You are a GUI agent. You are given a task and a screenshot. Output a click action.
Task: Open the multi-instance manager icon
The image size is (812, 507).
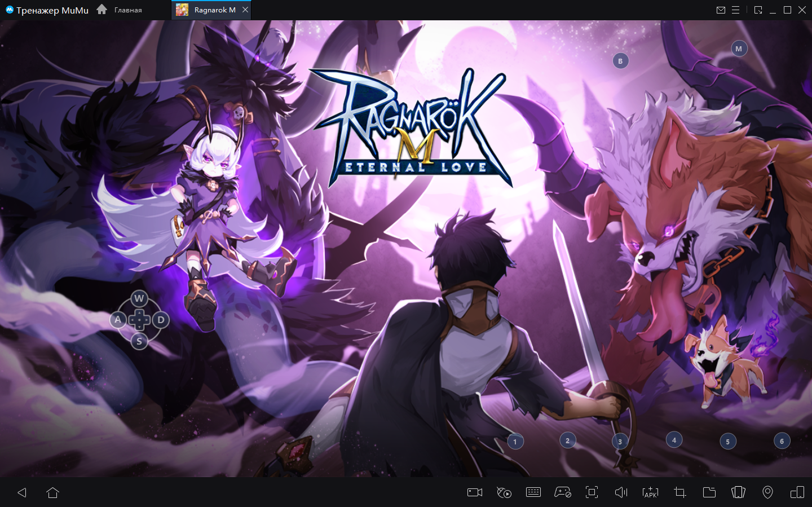tap(797, 492)
